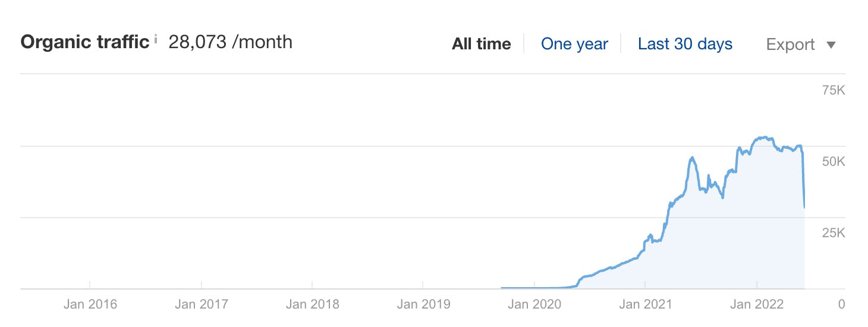Click the Jan 2020 timeline label
This screenshot has height=327, width=868.
click(x=534, y=304)
